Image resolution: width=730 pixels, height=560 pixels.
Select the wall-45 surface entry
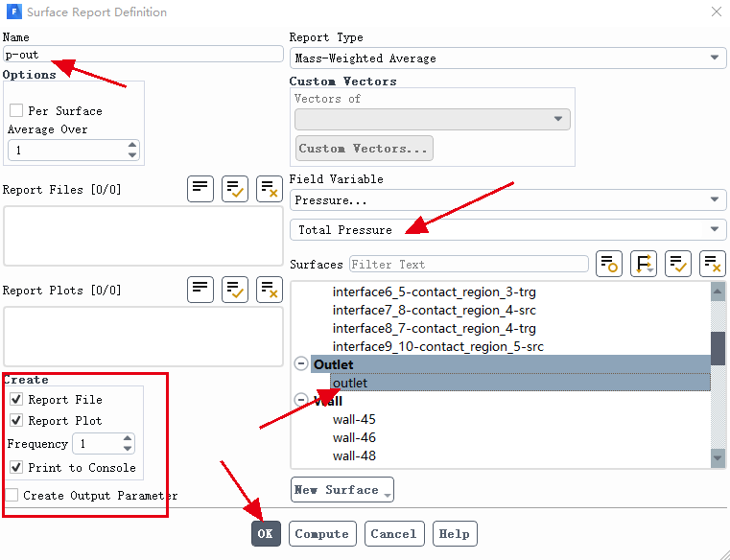pyautogui.click(x=354, y=419)
